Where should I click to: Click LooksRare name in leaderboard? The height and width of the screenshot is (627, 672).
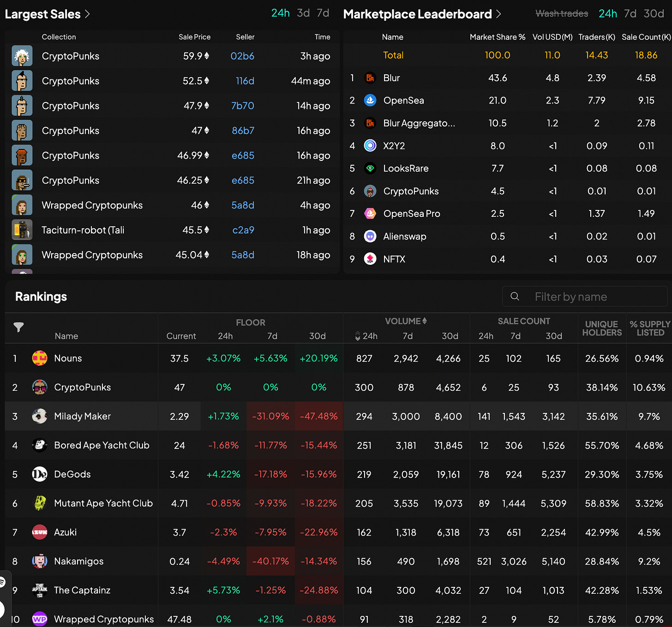(406, 168)
